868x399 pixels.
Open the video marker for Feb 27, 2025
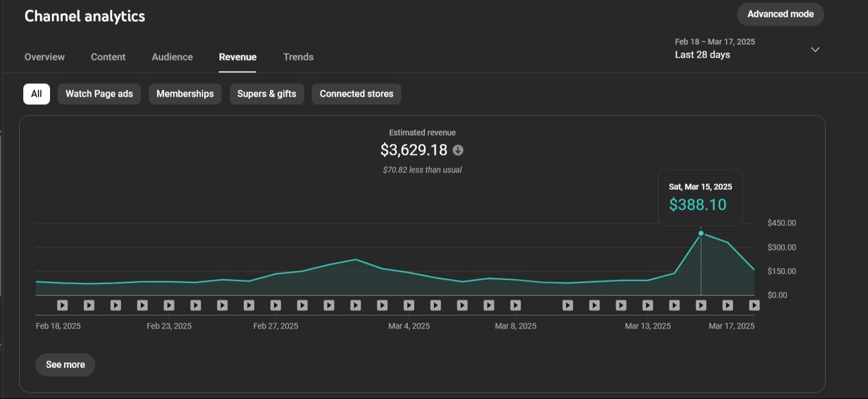coord(276,305)
